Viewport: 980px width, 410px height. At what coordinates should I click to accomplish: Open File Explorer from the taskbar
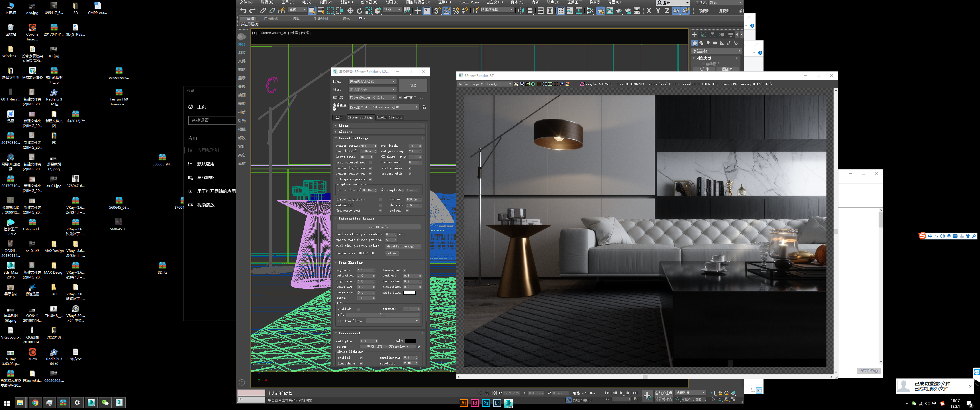pos(20,402)
